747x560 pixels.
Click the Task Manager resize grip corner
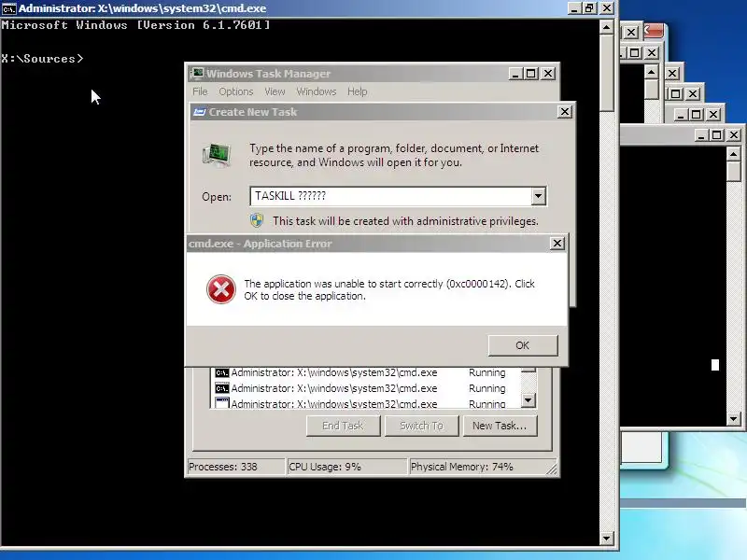(x=552, y=469)
